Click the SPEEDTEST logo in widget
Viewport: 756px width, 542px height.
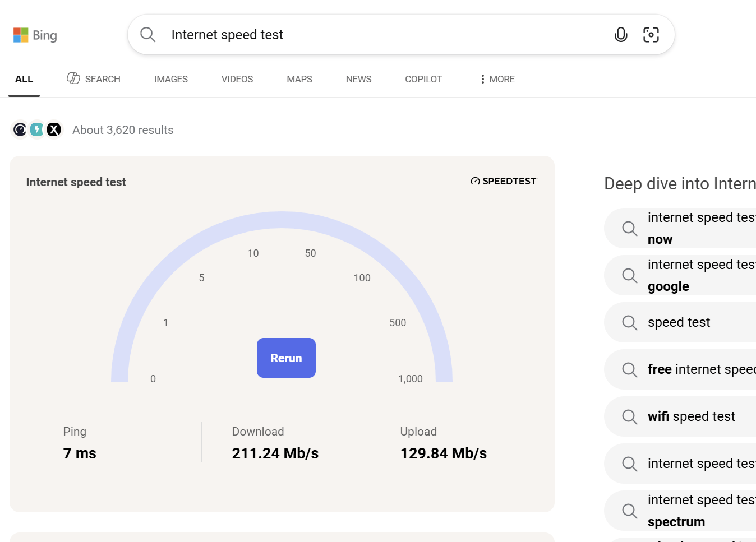(504, 181)
